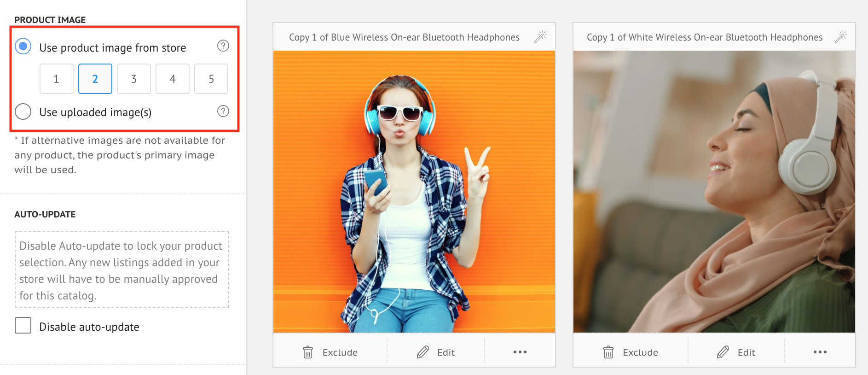Pick store image slot 4
Image resolution: width=868 pixels, height=375 pixels.
(173, 79)
